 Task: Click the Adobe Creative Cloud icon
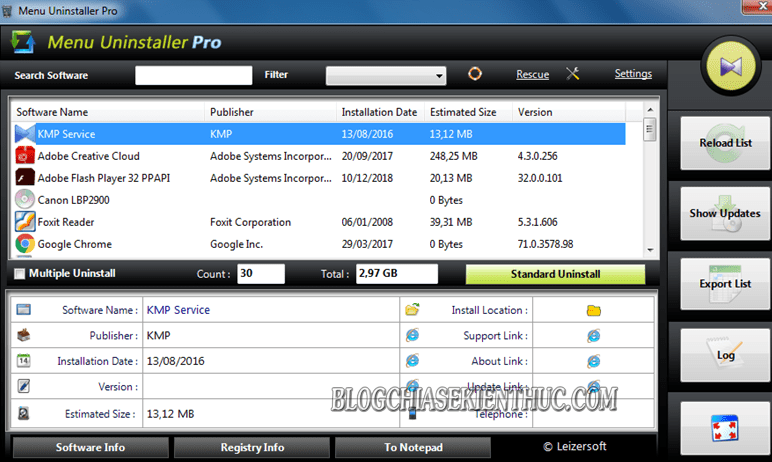coord(25,156)
